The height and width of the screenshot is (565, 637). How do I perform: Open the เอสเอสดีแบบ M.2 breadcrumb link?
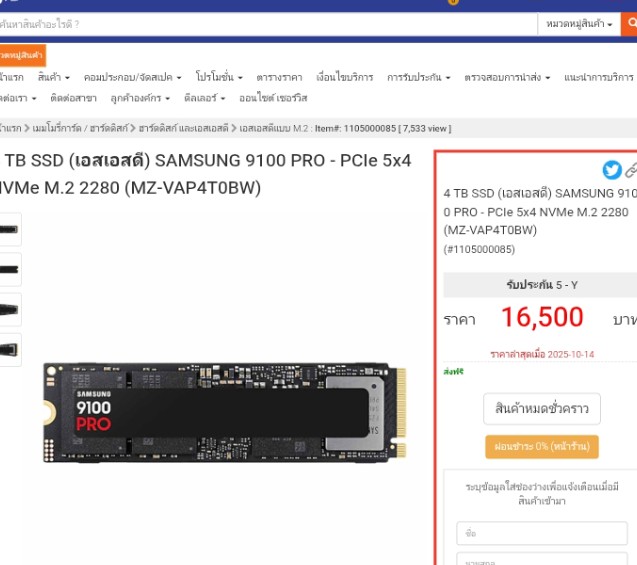click(274, 128)
